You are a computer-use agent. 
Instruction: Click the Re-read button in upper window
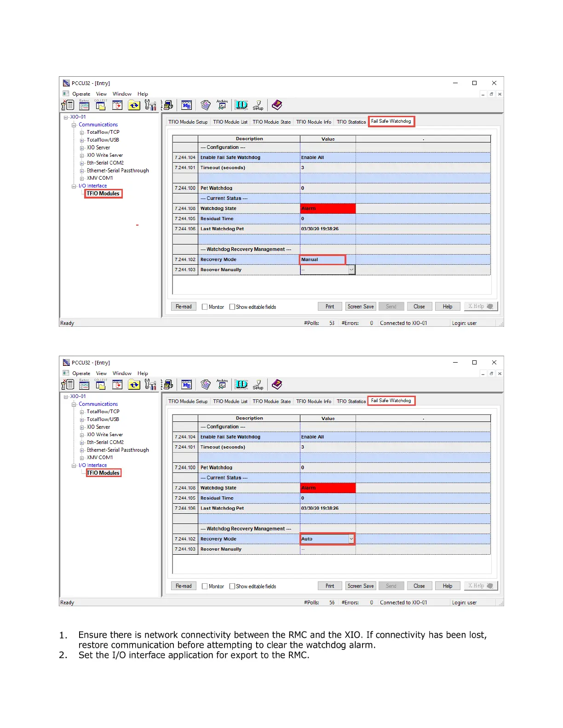(x=184, y=307)
